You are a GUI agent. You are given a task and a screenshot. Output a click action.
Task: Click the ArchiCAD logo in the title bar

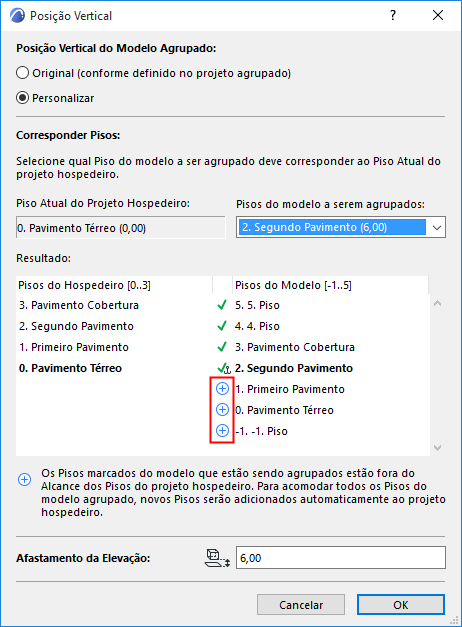(18, 16)
